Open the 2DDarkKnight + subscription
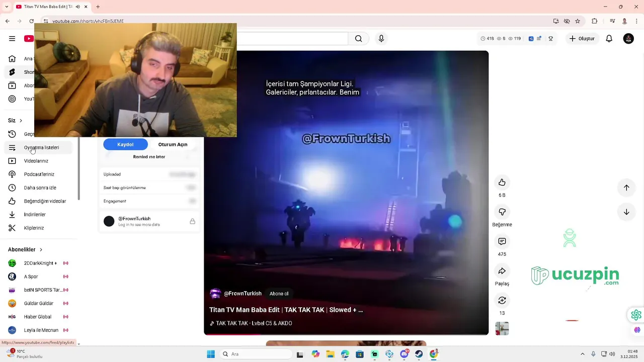 [39, 263]
